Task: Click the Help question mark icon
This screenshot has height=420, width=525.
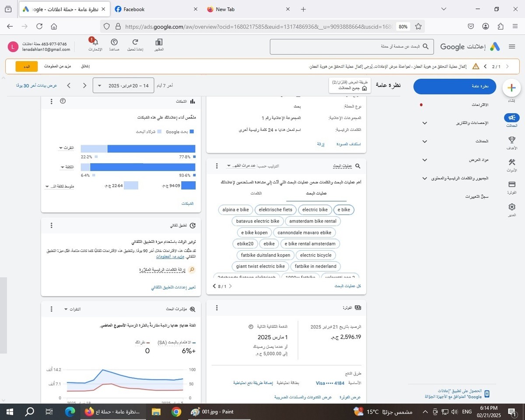Action: point(114,42)
